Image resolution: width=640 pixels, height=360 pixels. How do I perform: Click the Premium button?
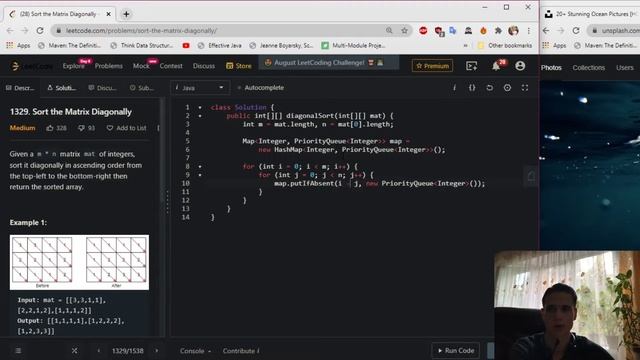[432, 66]
